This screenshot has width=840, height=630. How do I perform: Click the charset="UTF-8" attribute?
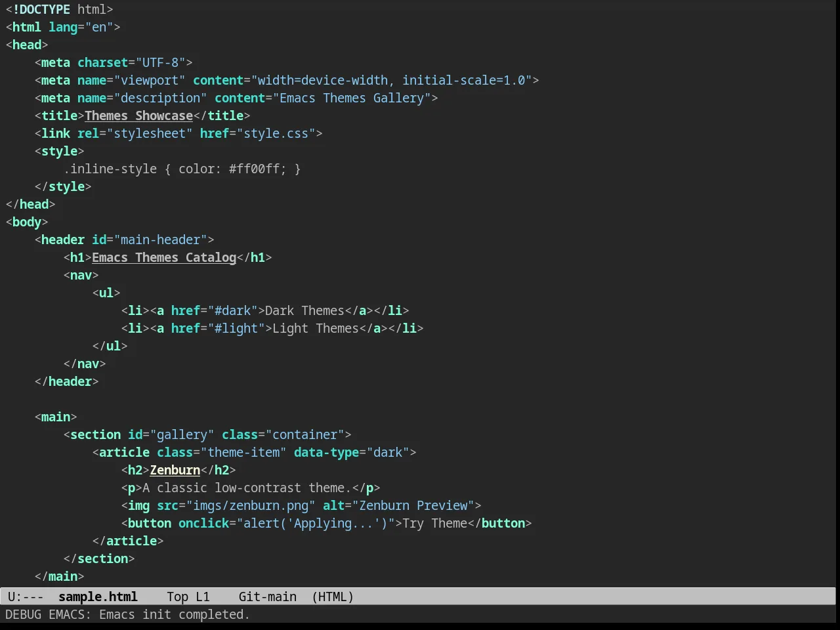coord(132,62)
